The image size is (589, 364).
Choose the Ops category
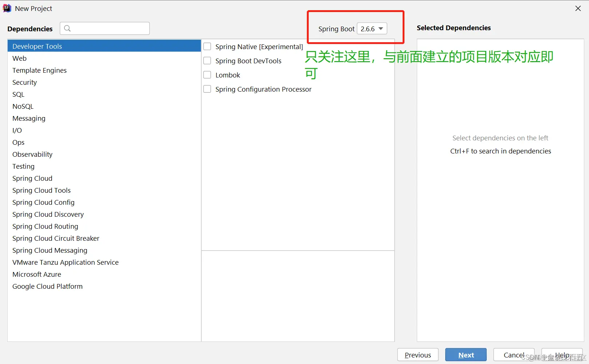click(x=104, y=142)
